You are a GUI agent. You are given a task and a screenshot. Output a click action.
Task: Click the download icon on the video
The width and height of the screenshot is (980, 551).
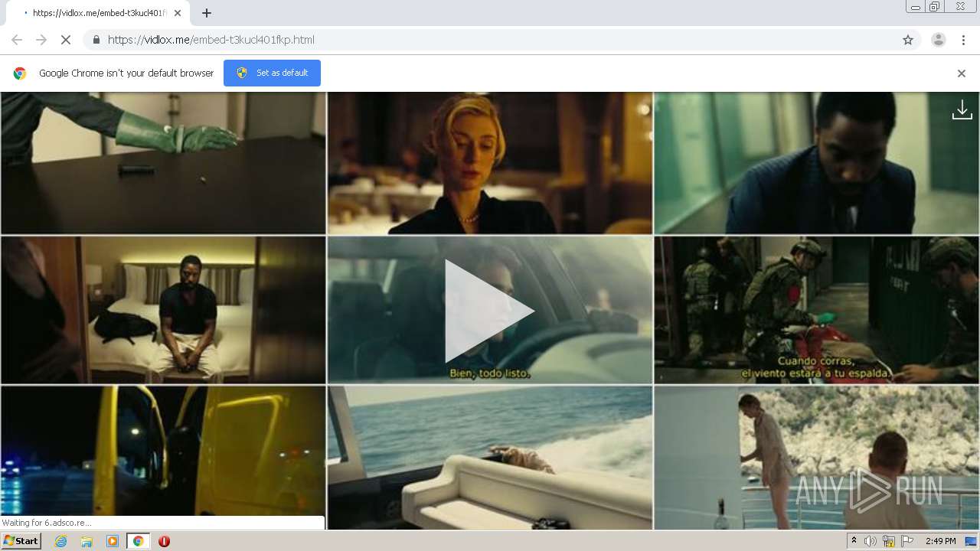962,110
